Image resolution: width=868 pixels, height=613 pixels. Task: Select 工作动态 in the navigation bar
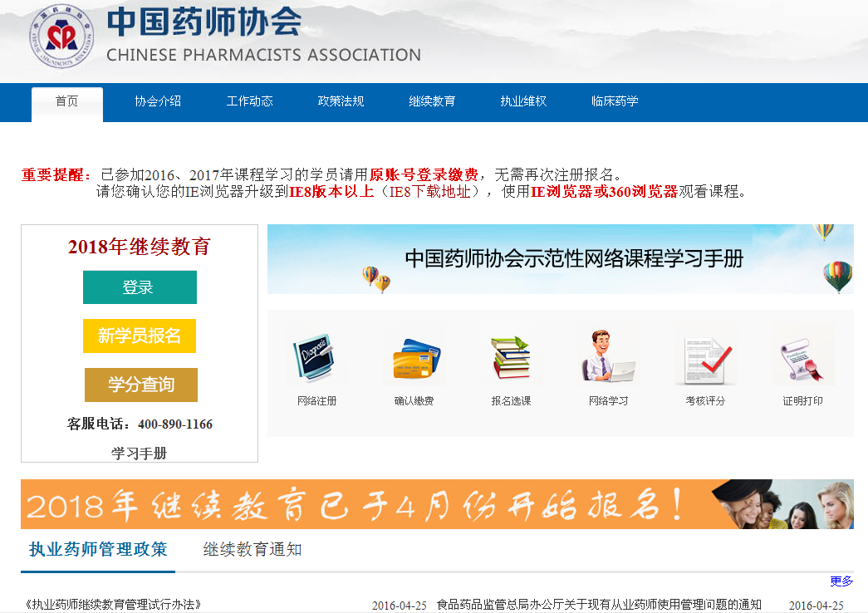click(x=249, y=101)
